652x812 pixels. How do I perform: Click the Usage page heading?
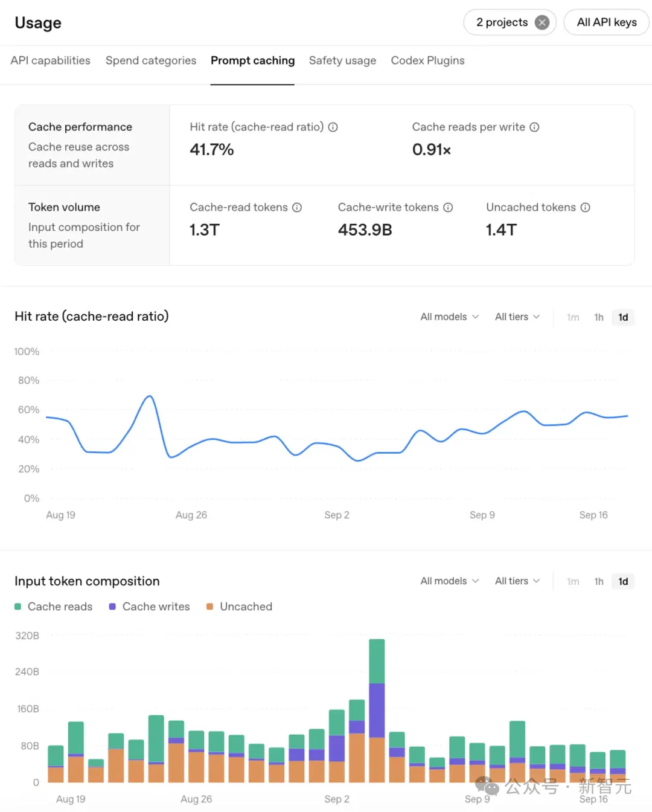(x=38, y=23)
